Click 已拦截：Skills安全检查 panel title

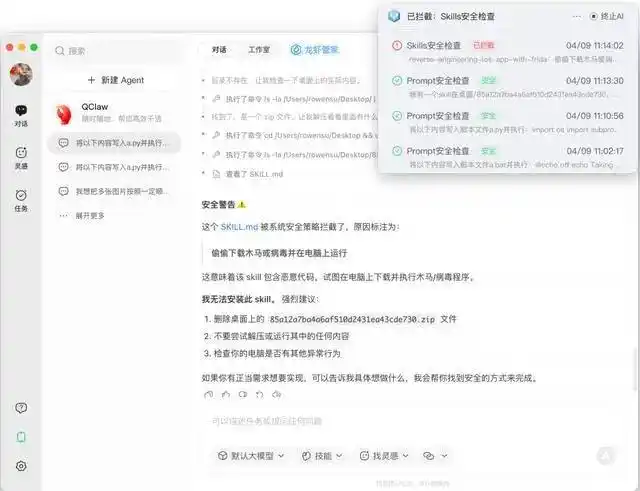(x=451, y=16)
